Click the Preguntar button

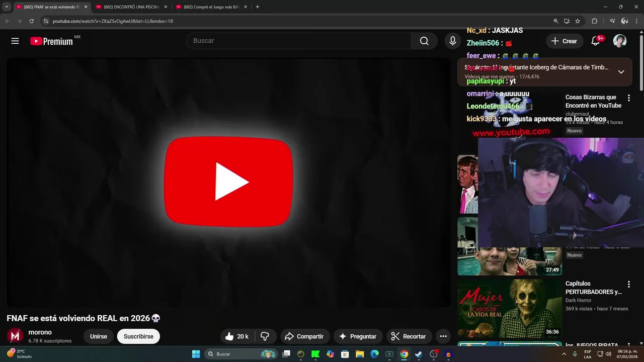click(x=358, y=336)
